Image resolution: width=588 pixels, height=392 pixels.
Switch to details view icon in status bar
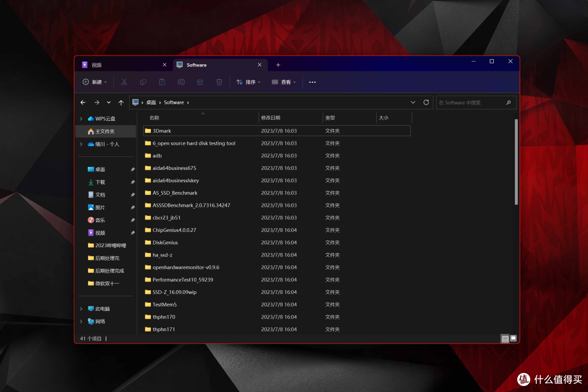pyautogui.click(x=505, y=339)
